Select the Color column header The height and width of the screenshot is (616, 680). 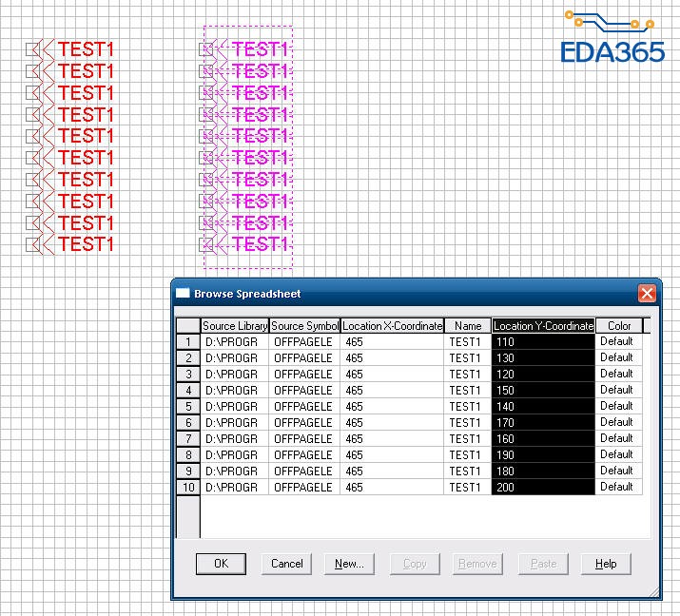tap(619, 325)
